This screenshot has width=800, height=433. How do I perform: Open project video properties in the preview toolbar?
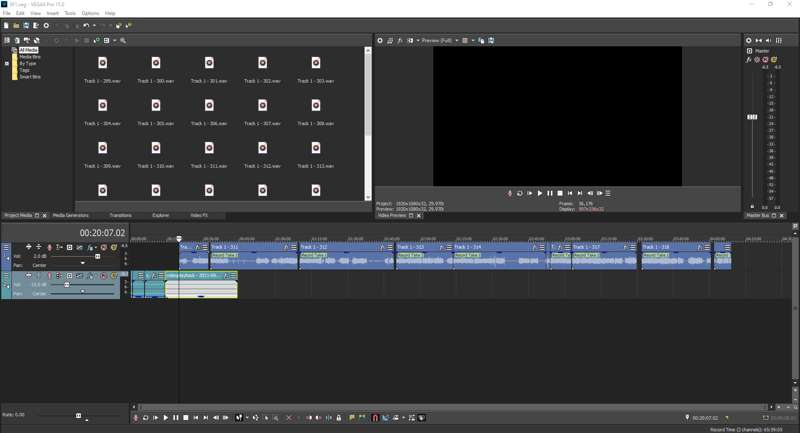(x=380, y=41)
